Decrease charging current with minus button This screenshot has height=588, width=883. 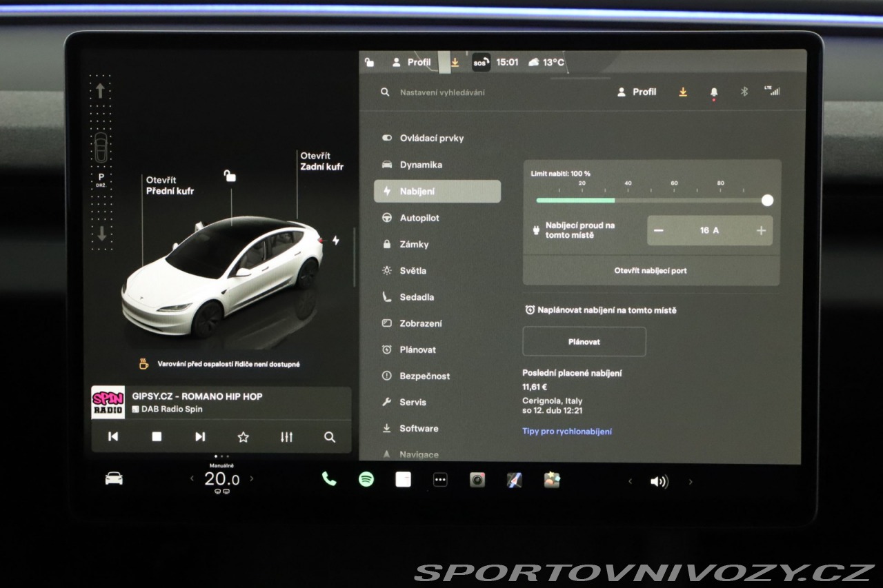(x=659, y=231)
